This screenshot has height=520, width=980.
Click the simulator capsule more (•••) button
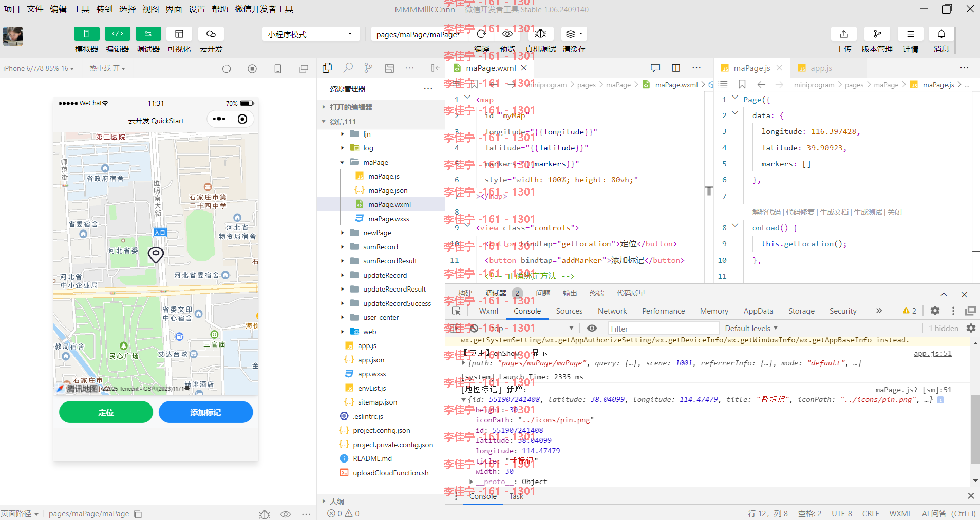[219, 119]
